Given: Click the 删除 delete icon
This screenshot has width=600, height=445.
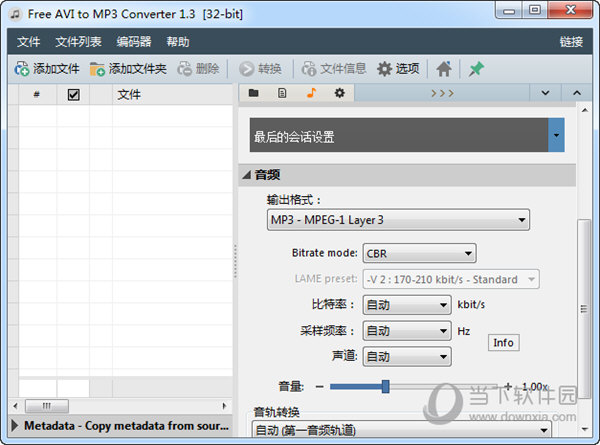Looking at the screenshot, I should (x=184, y=69).
